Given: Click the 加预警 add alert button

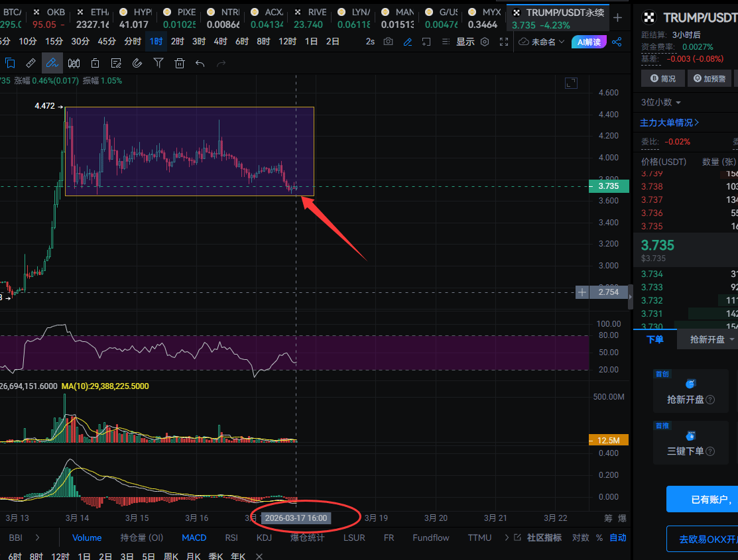Looking at the screenshot, I should (x=709, y=79).
